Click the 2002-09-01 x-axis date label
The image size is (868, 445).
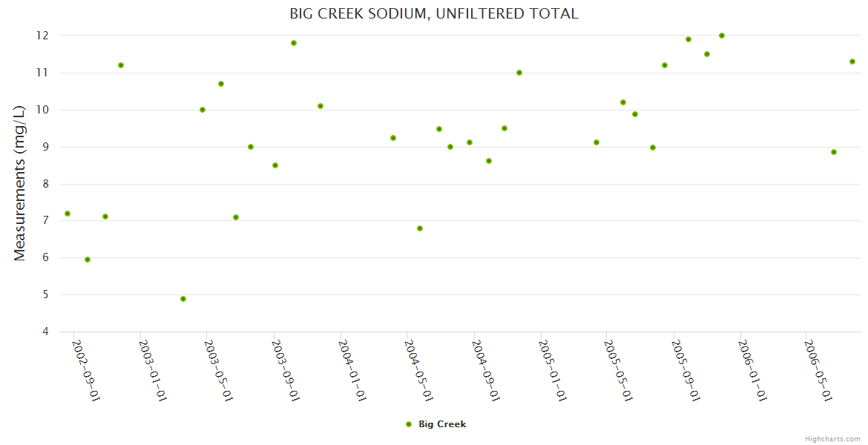point(86,369)
